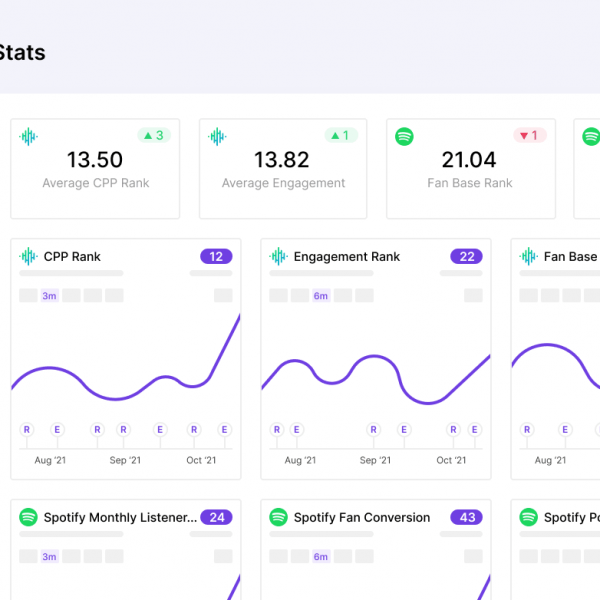Click E marker in Fan Base chart timeline
Screen dimensions: 600x600
(565, 430)
